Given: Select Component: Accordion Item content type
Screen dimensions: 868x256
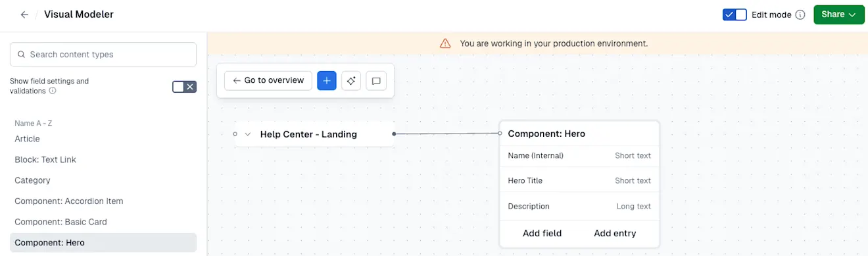Looking at the screenshot, I should click(103, 201).
